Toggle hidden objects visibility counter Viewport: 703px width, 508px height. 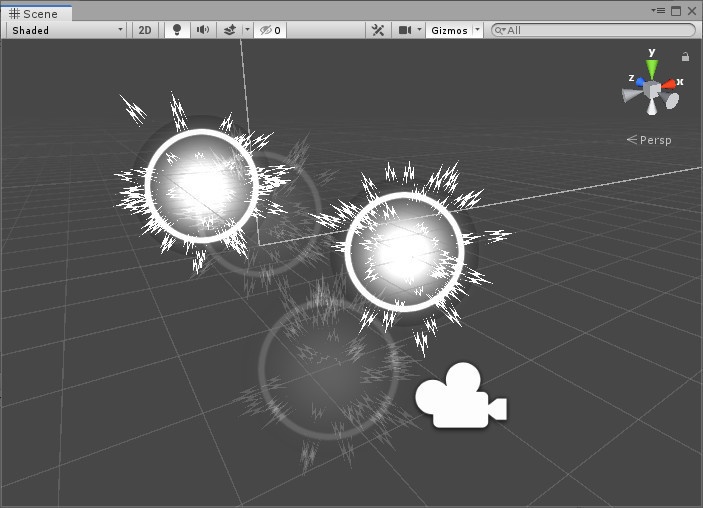pos(270,30)
